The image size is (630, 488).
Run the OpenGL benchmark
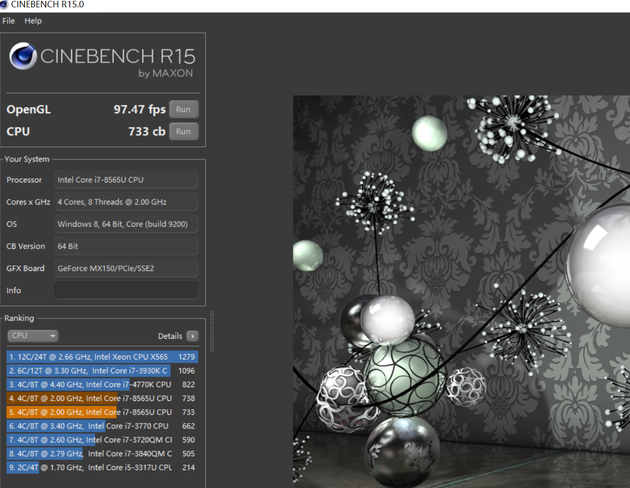[x=184, y=109]
